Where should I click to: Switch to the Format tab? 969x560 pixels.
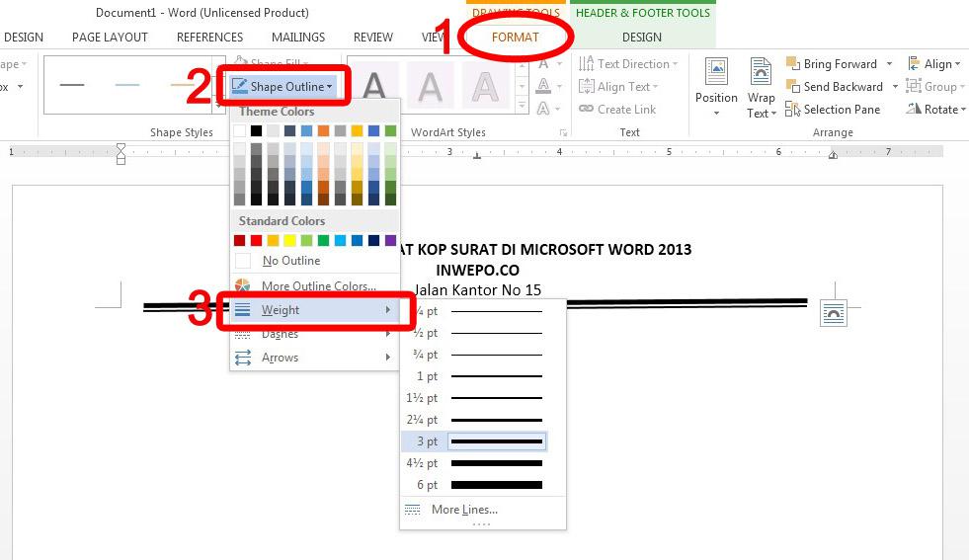point(516,38)
